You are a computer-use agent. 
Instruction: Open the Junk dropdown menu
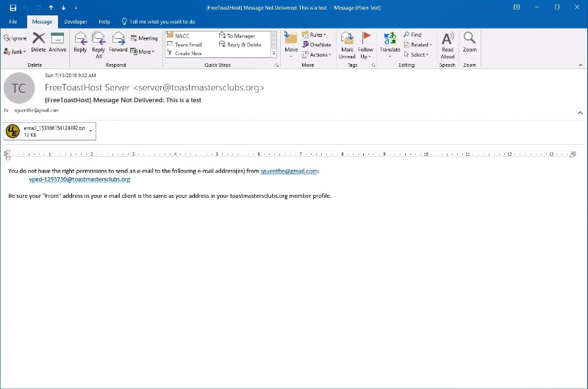[x=15, y=51]
